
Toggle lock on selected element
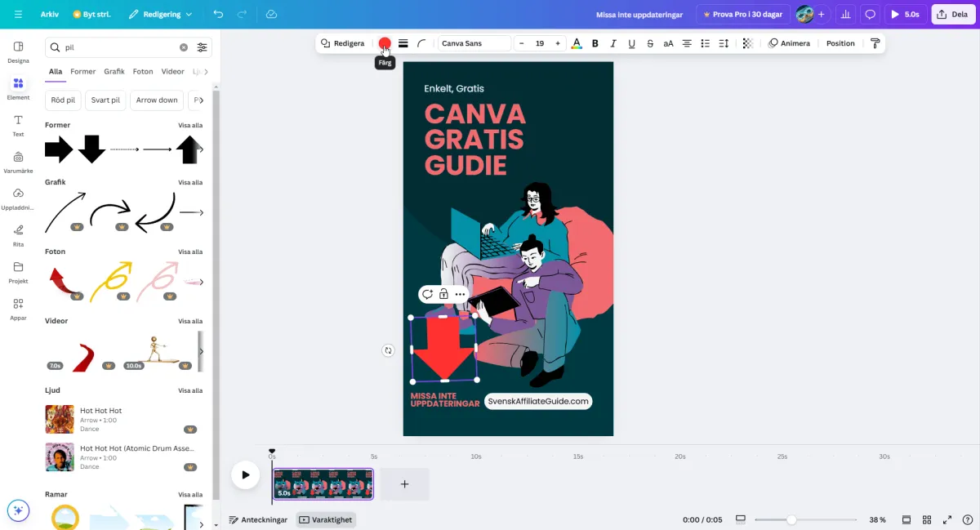[x=443, y=294]
